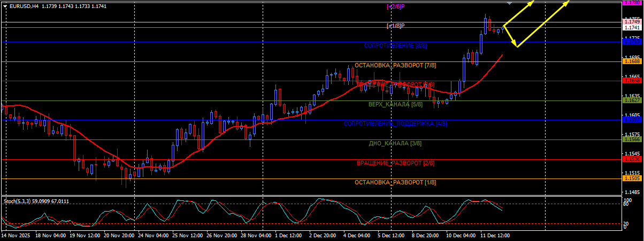Click the 14 Nov 2025 date label
Screen dimensions: 644x241
pyautogui.click(x=16, y=235)
